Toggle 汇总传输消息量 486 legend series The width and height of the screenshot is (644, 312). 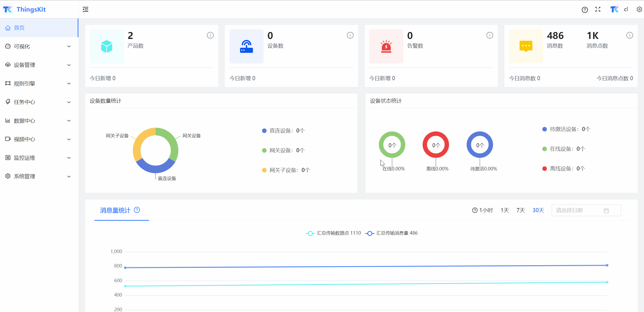391,233
